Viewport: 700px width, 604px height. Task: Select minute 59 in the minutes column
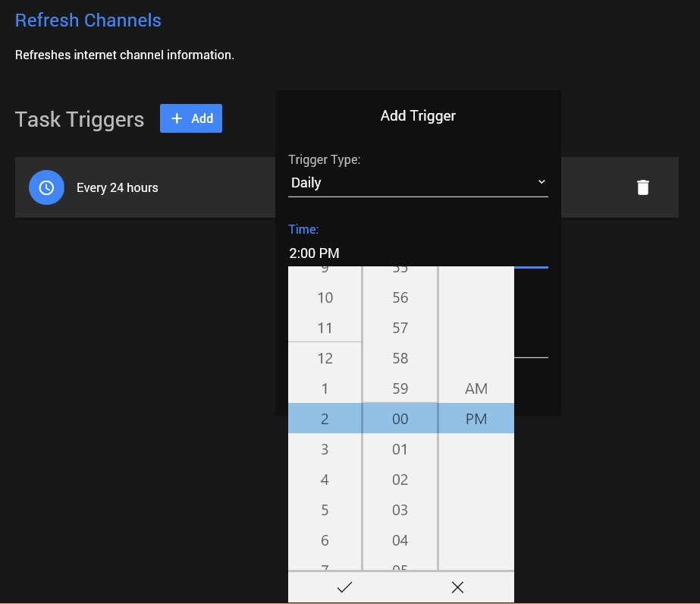pyautogui.click(x=400, y=389)
